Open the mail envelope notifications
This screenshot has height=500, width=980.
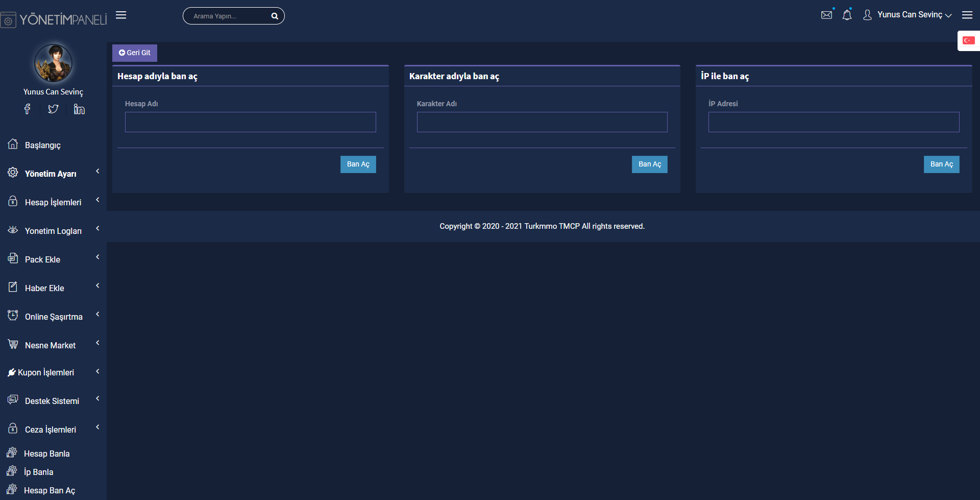[827, 15]
